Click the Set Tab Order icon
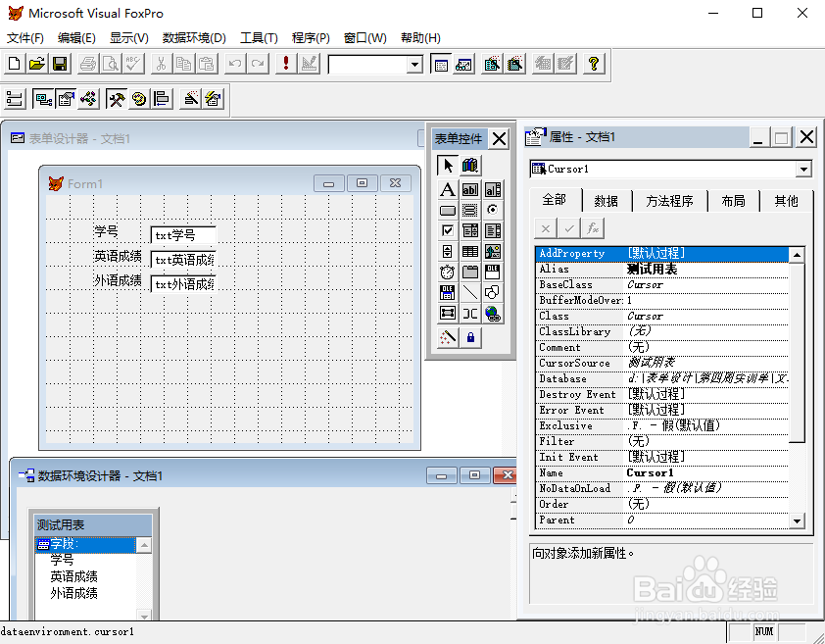Screen dimensions: 825x644 (14, 98)
